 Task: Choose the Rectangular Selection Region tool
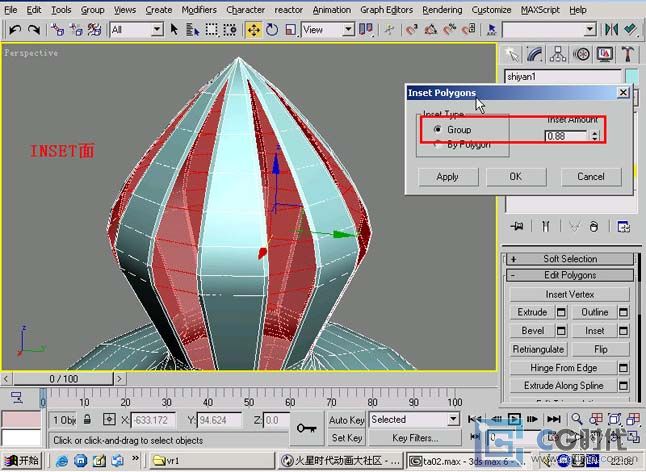pyautogui.click(x=211, y=30)
